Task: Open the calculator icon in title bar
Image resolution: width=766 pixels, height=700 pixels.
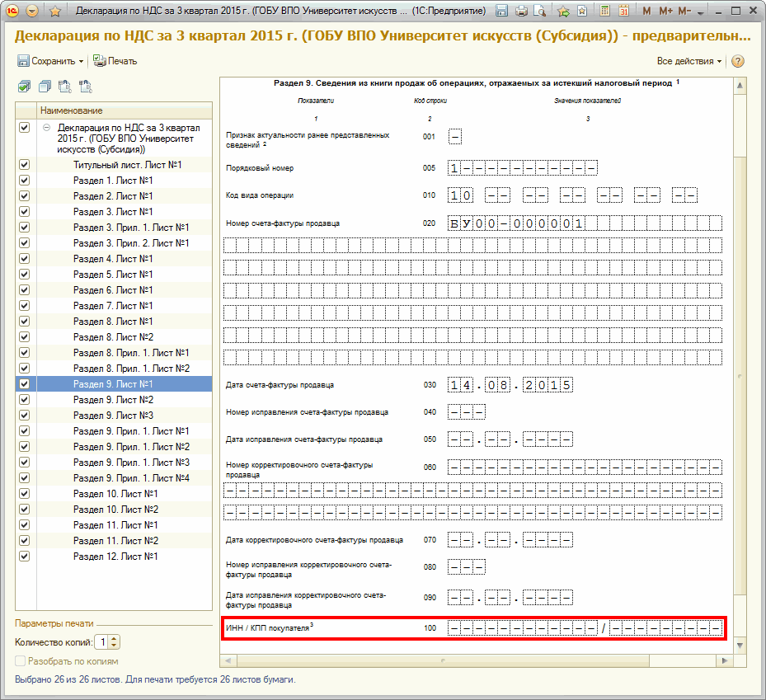Action: (604, 10)
